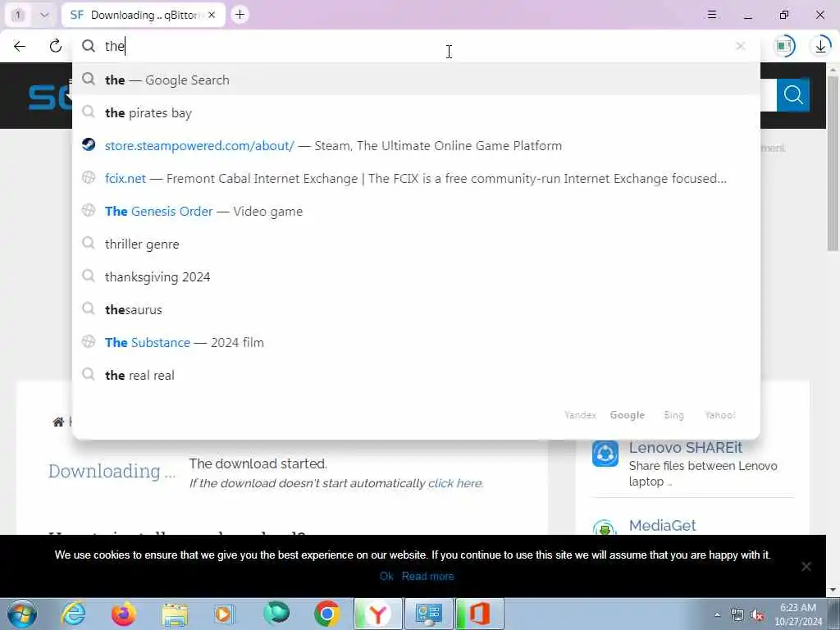Viewport: 840px width, 630px height.
Task: Choose 'The Genesis Order' video game suggestion
Action: pos(416,211)
